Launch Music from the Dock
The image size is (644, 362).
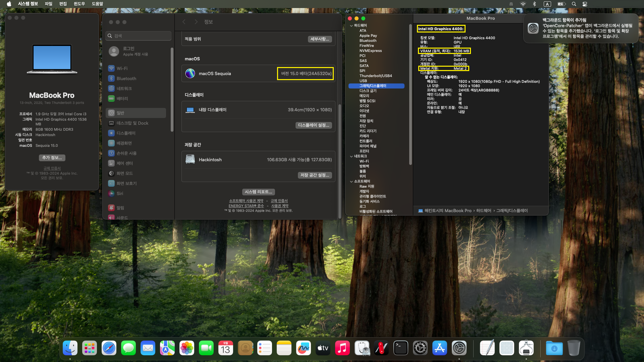(x=342, y=348)
